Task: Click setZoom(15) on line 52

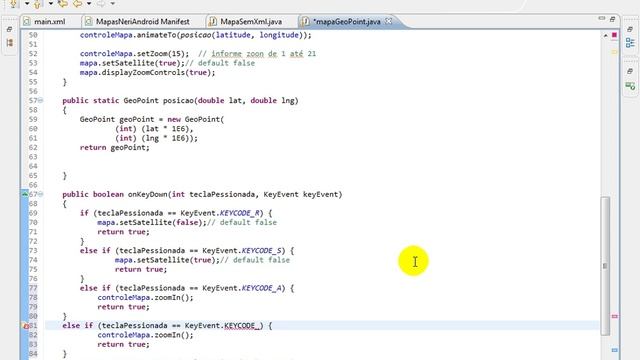Action: coord(163,54)
